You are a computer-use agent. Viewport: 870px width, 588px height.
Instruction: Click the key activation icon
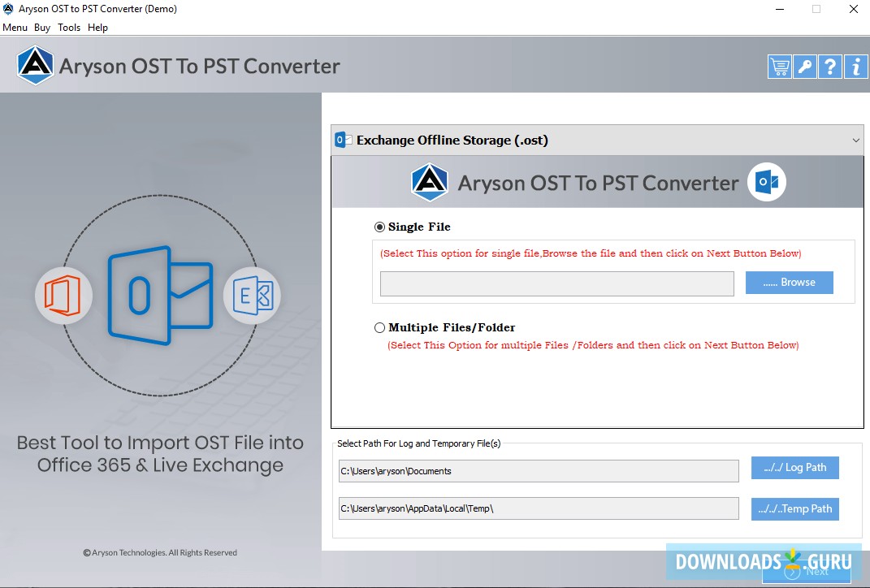(x=804, y=67)
